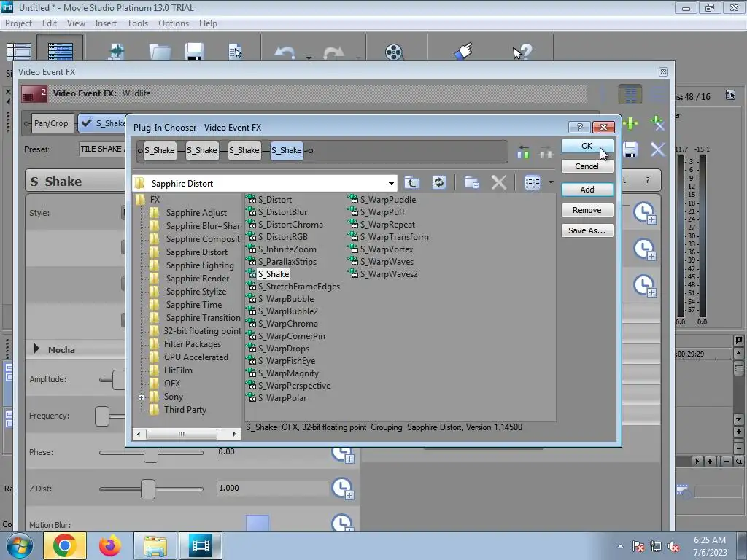Image resolution: width=747 pixels, height=560 pixels.
Task: Select the highlighted fourth S_Shake chain item
Action: [x=287, y=150]
